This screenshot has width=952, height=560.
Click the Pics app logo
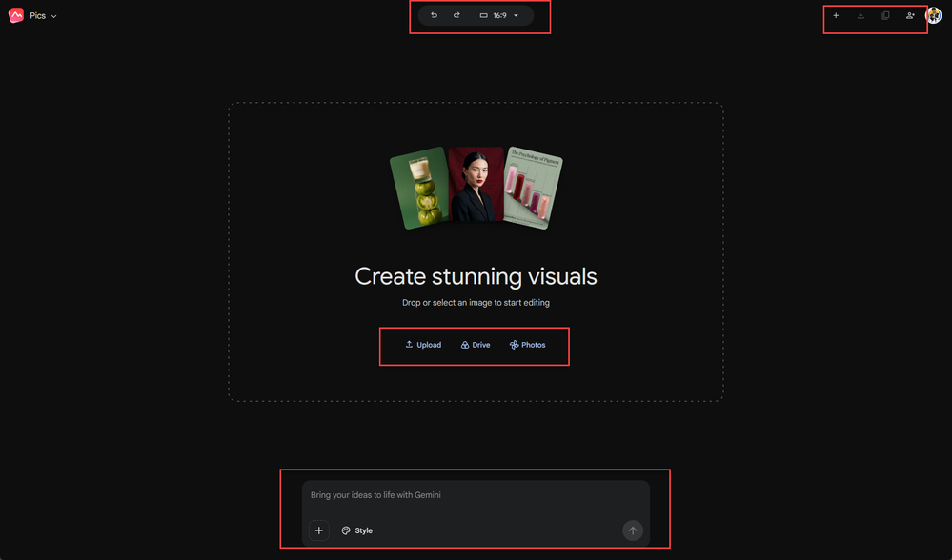point(16,16)
